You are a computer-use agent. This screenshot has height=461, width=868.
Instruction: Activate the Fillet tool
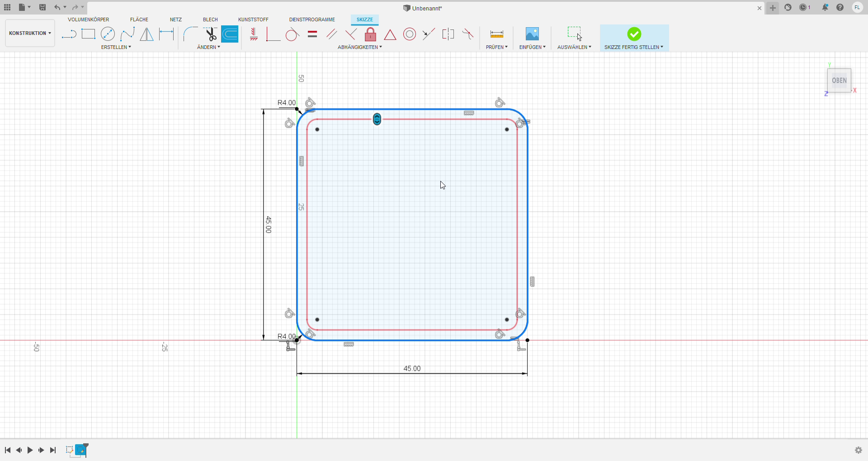click(x=190, y=34)
